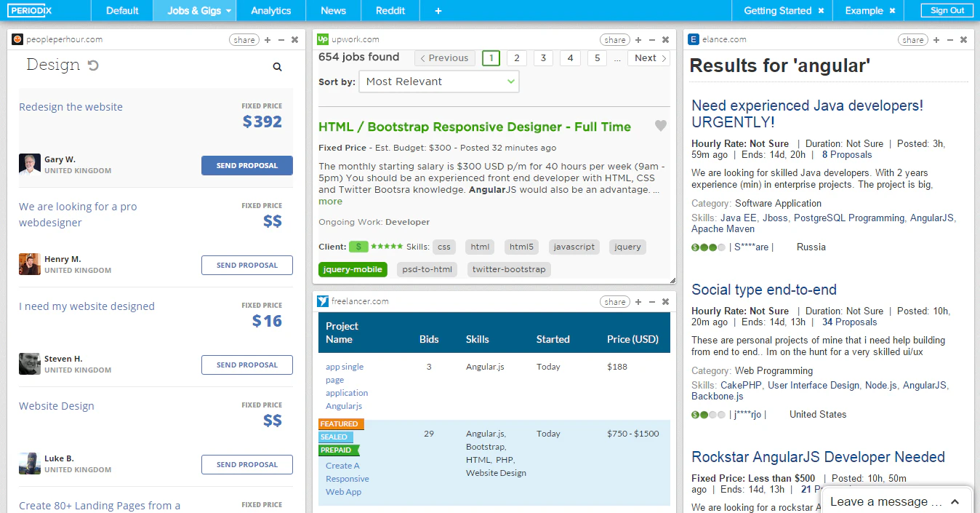Select page 3 of upwork results
This screenshot has width=980, height=513.
tap(543, 58)
